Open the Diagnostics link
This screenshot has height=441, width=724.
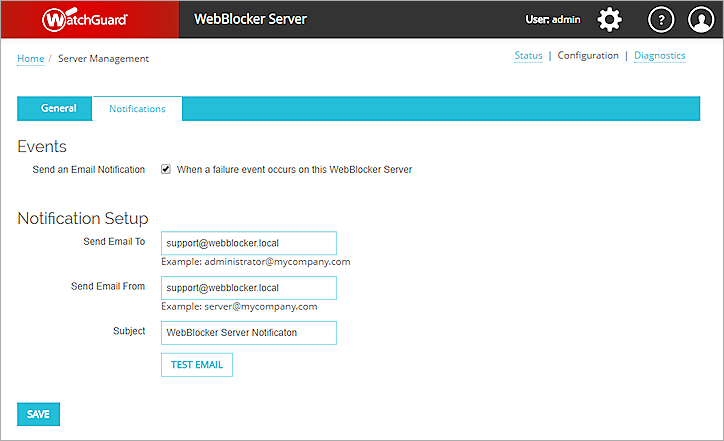point(659,55)
